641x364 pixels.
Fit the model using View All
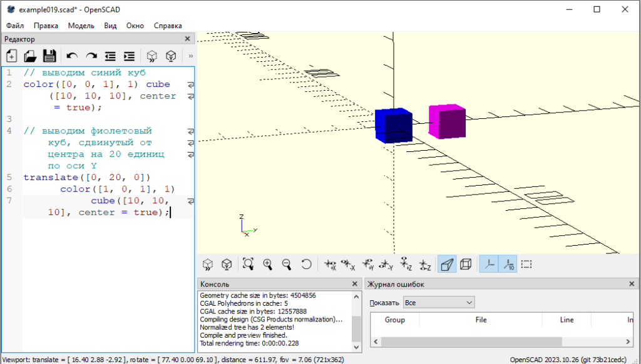point(248,264)
